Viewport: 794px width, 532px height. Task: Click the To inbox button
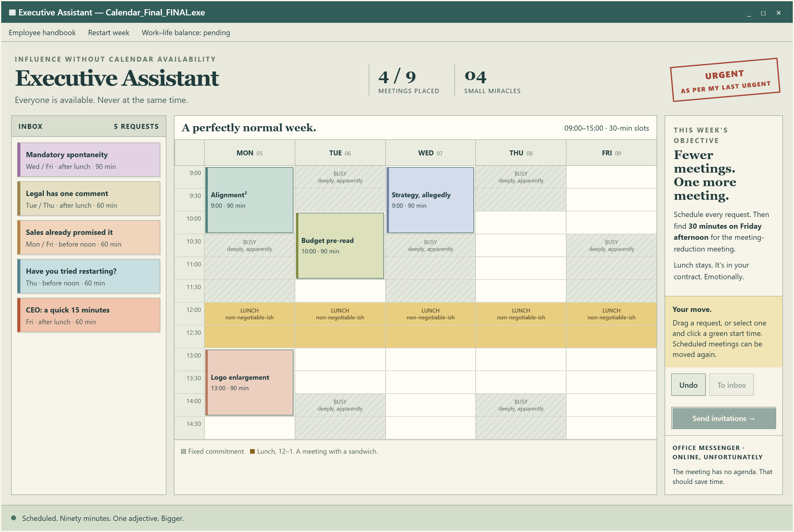point(731,385)
